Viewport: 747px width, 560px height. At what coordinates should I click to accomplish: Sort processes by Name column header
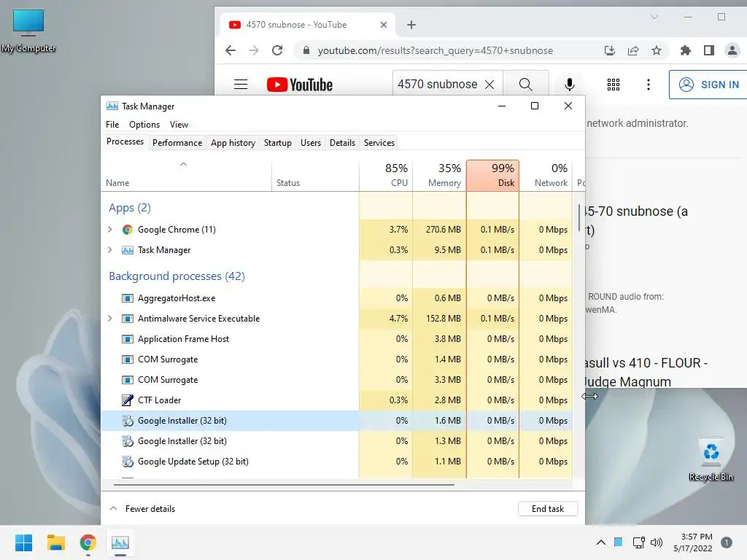(186, 175)
